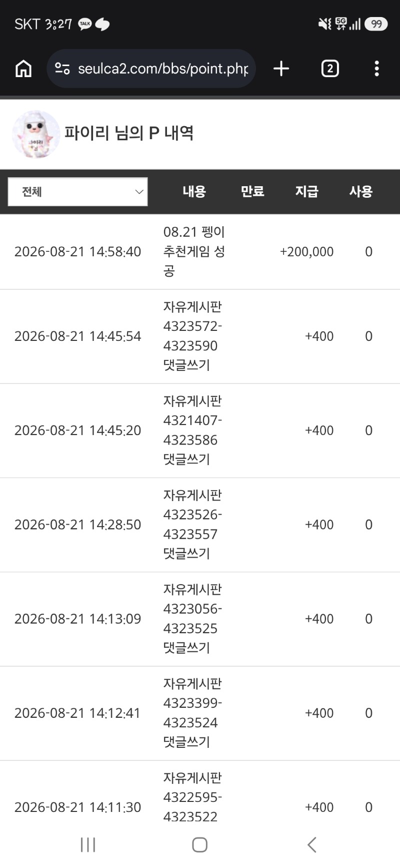Tap the 파이리 profile avatar image
400x868 pixels.
[36, 134]
